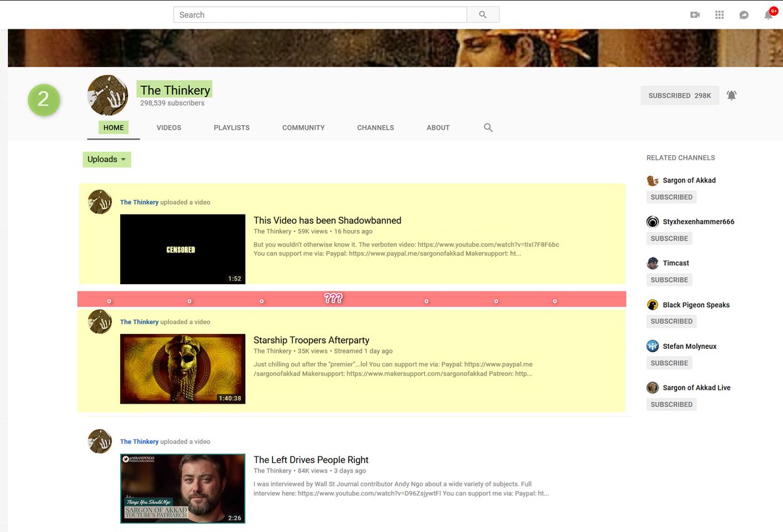Expand the Uploads dropdown

tap(107, 159)
